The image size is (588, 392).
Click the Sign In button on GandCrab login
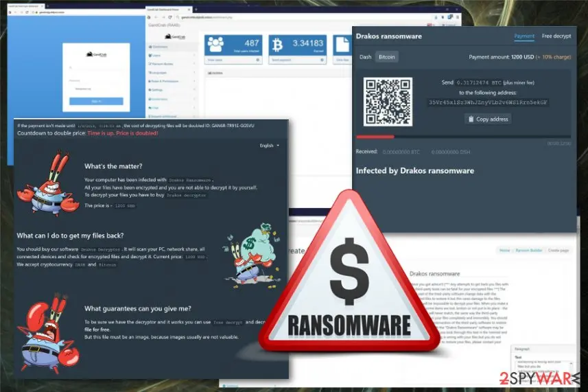(x=96, y=102)
